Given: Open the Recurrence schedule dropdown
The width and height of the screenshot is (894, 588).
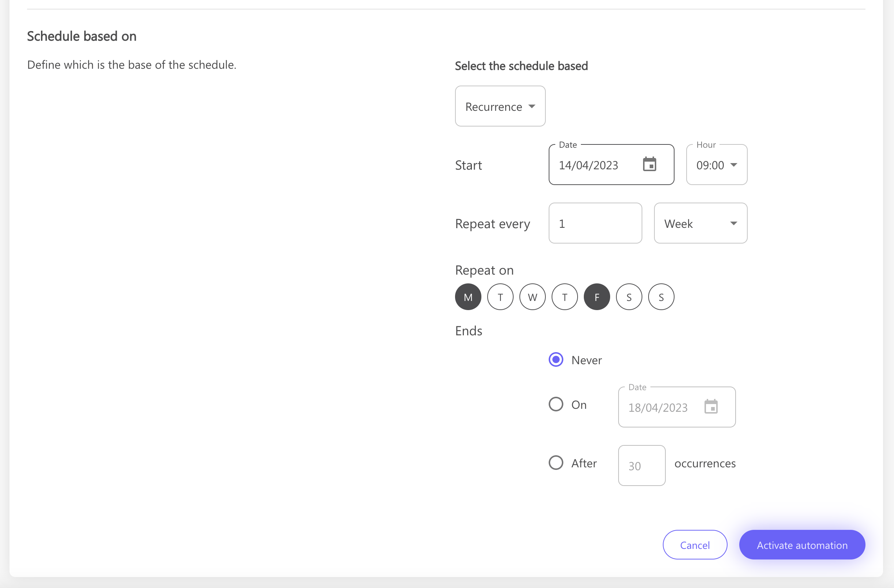Looking at the screenshot, I should pos(500,106).
